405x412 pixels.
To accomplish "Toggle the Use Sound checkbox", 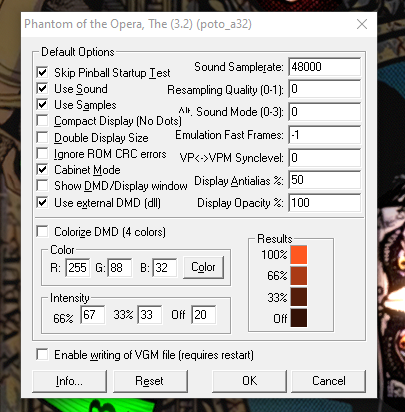I will click(x=42, y=89).
